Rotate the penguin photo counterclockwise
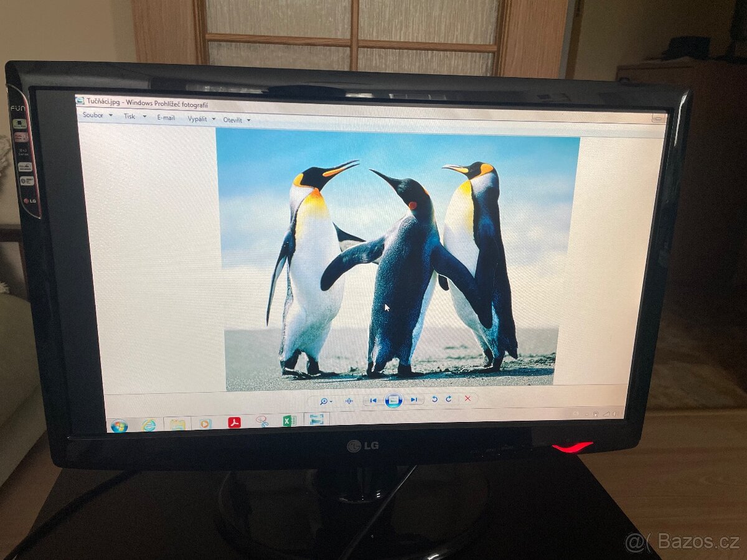 435,400
